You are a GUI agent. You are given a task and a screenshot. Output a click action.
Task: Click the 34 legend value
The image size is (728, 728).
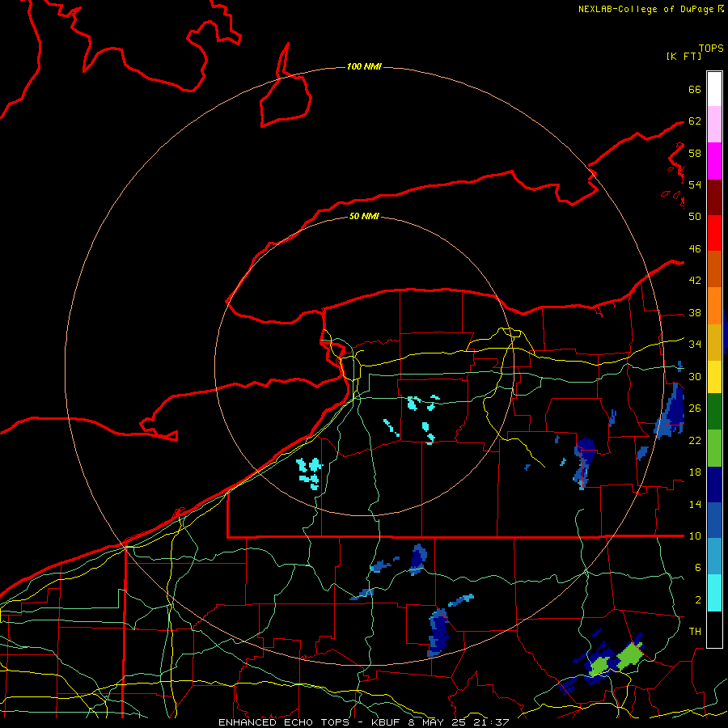coord(695,345)
